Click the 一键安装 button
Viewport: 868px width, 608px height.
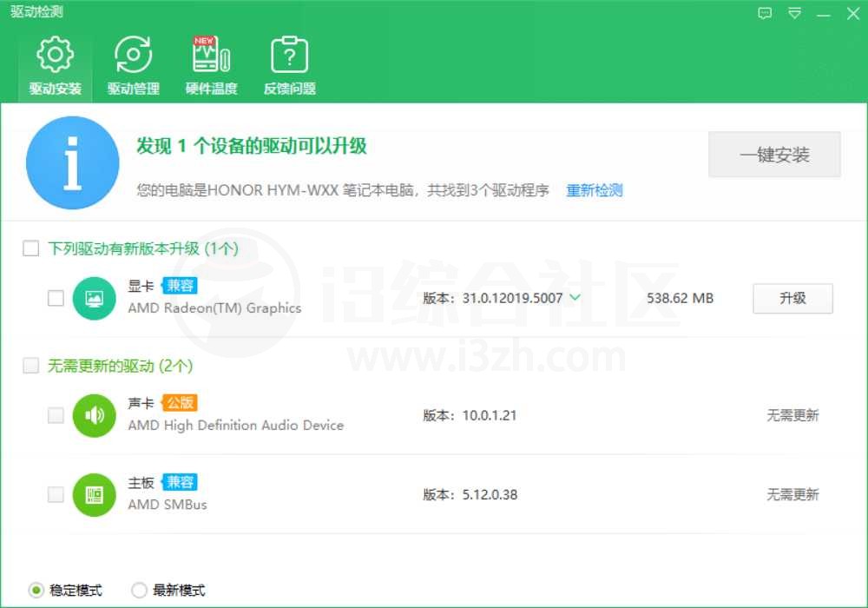774,155
